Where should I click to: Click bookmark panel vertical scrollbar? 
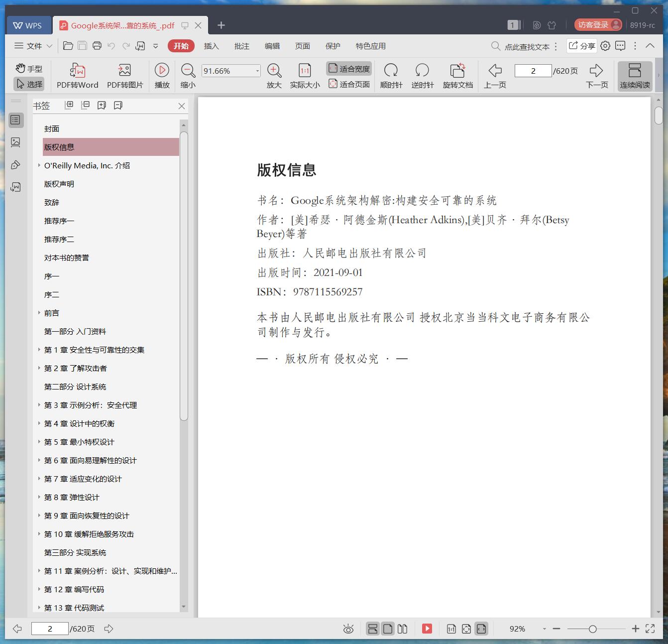click(184, 276)
